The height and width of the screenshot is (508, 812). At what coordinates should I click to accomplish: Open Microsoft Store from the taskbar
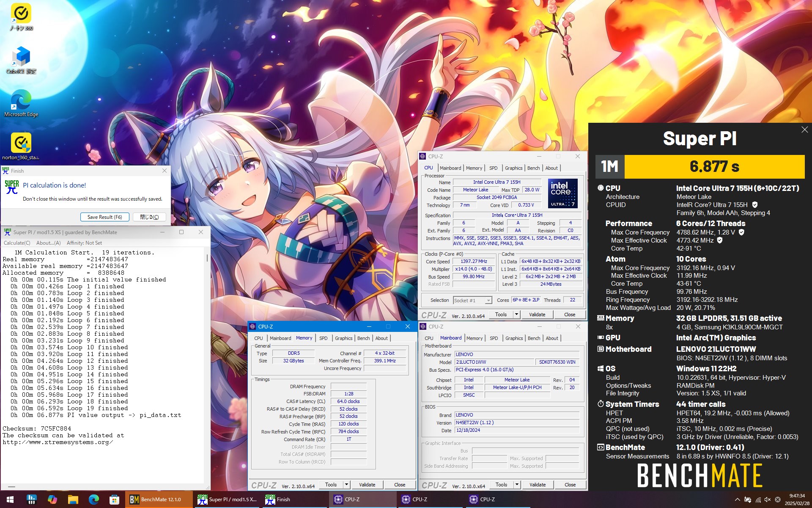(x=114, y=500)
